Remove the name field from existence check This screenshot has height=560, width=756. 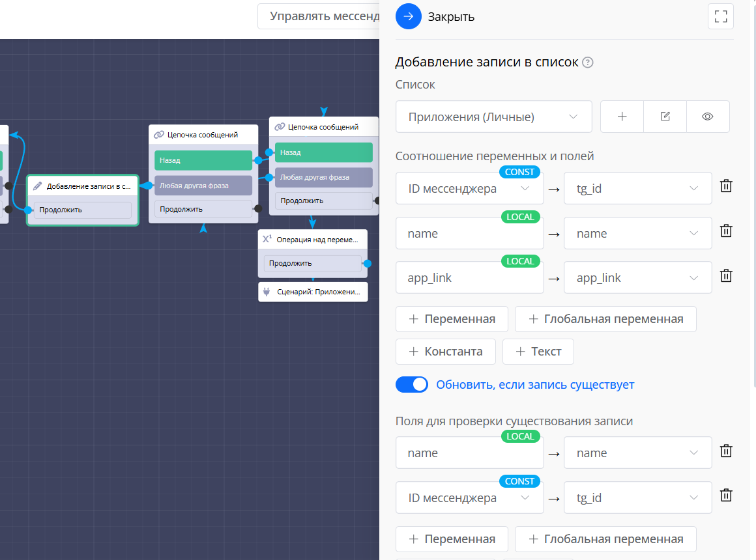[726, 451]
